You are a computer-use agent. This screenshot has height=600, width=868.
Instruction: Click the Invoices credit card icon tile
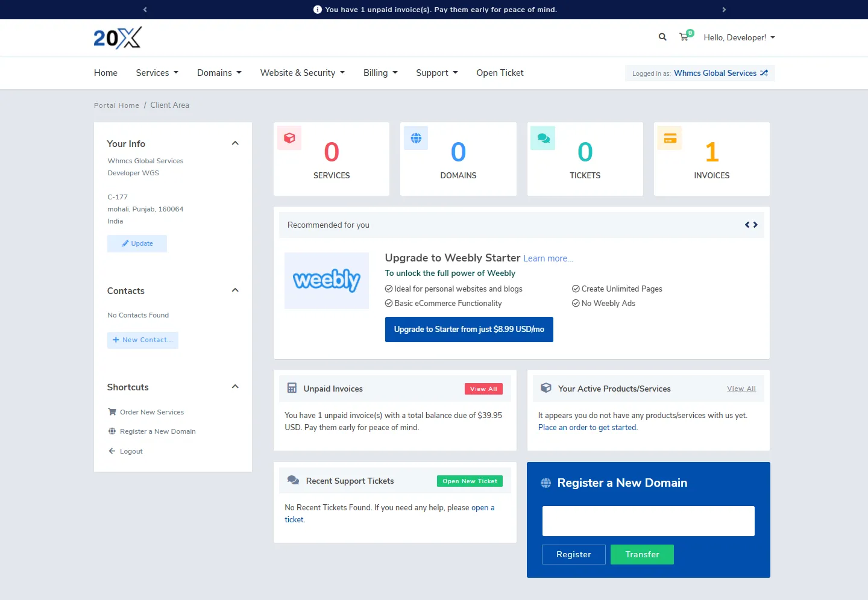click(x=670, y=139)
